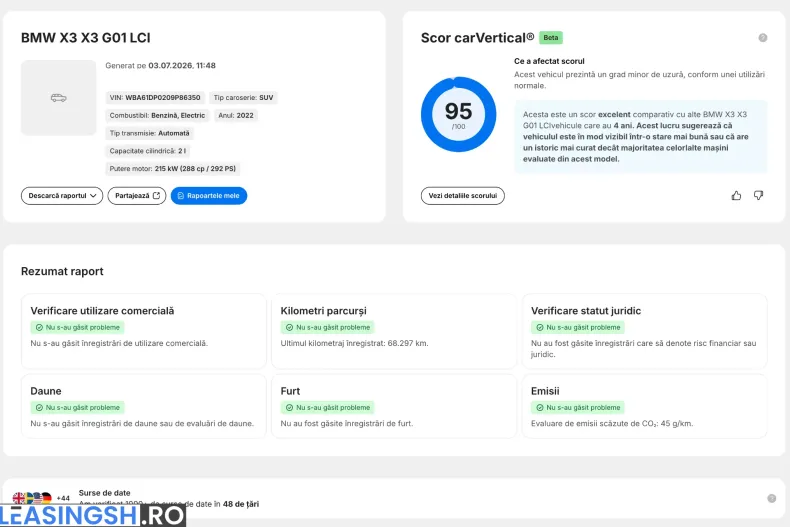Click the status badge under Kilometri parcurși

(327, 327)
